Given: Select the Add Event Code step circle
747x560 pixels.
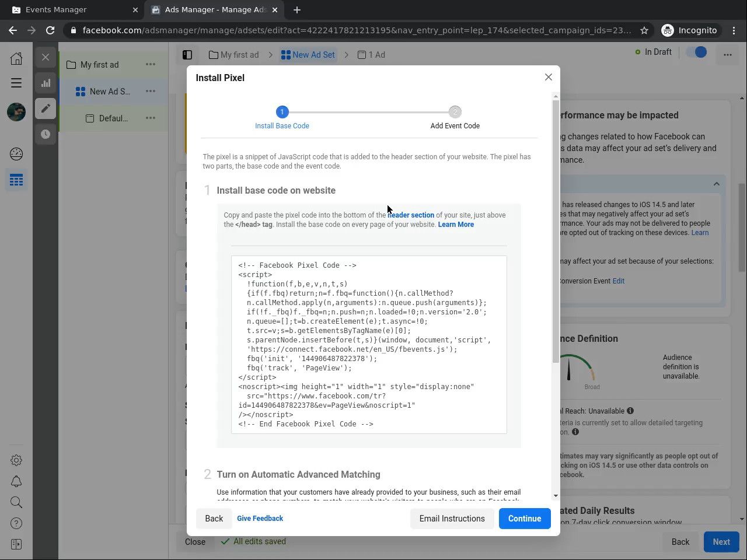Looking at the screenshot, I should (x=455, y=112).
